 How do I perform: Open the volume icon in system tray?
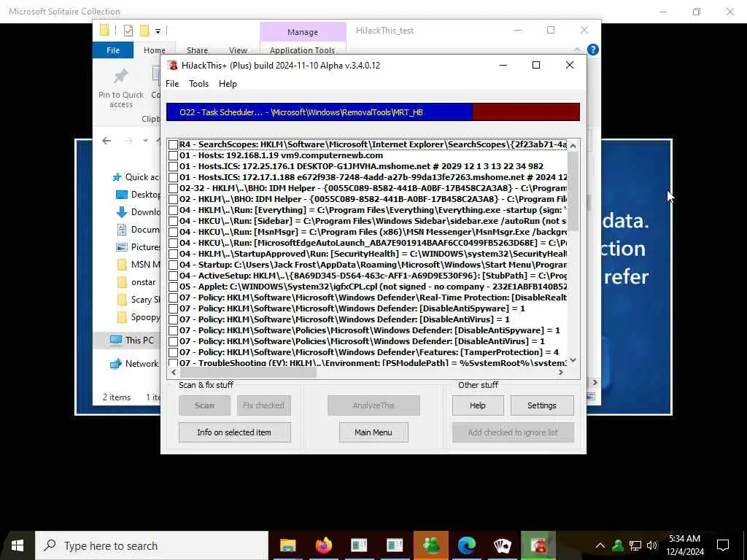(652, 545)
